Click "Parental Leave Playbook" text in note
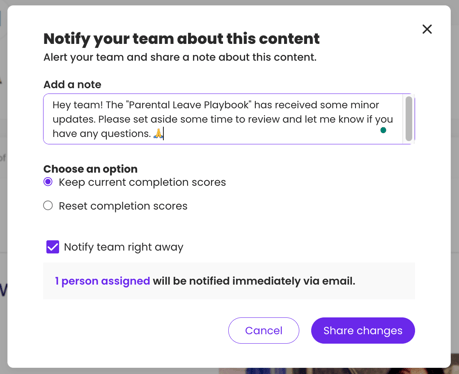The width and height of the screenshot is (459, 374). [x=189, y=105]
